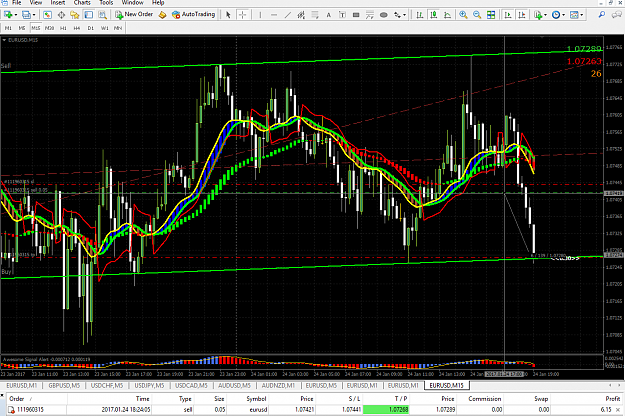
Task: Close order 111960315 with the x
Action: 618,410
